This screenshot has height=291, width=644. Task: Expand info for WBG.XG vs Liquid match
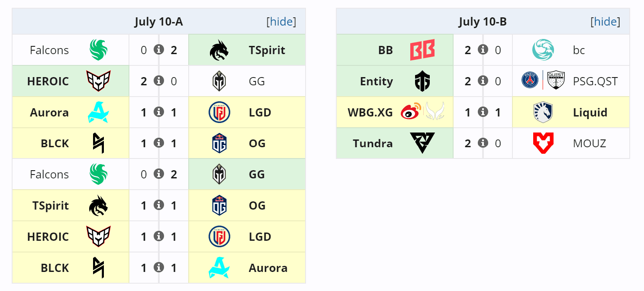pyautogui.click(x=483, y=112)
